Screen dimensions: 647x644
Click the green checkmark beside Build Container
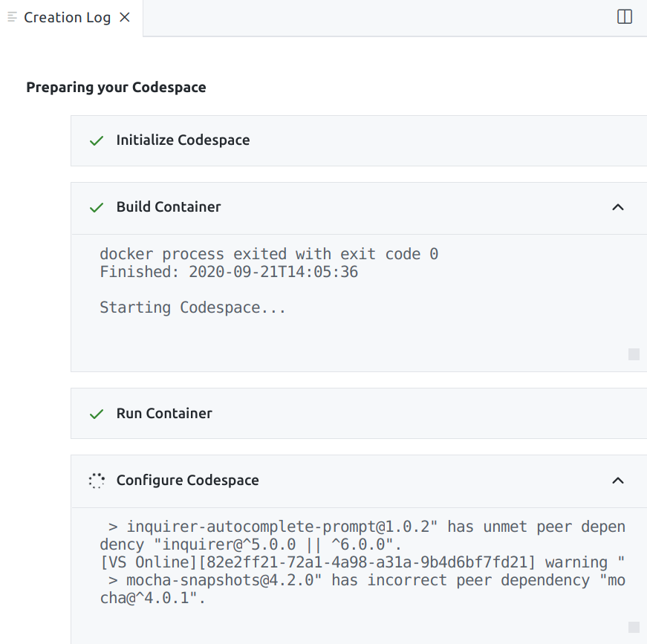click(x=96, y=207)
